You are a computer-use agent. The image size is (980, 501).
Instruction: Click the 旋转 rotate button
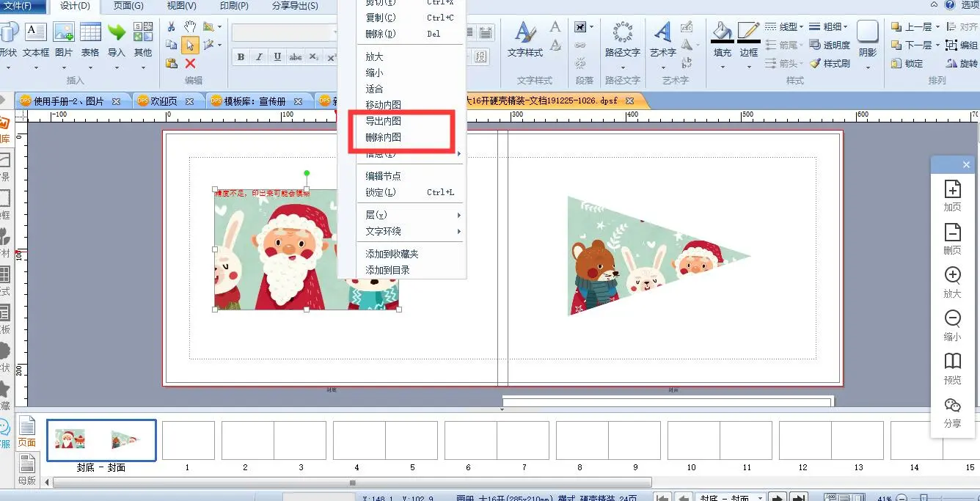[962, 64]
